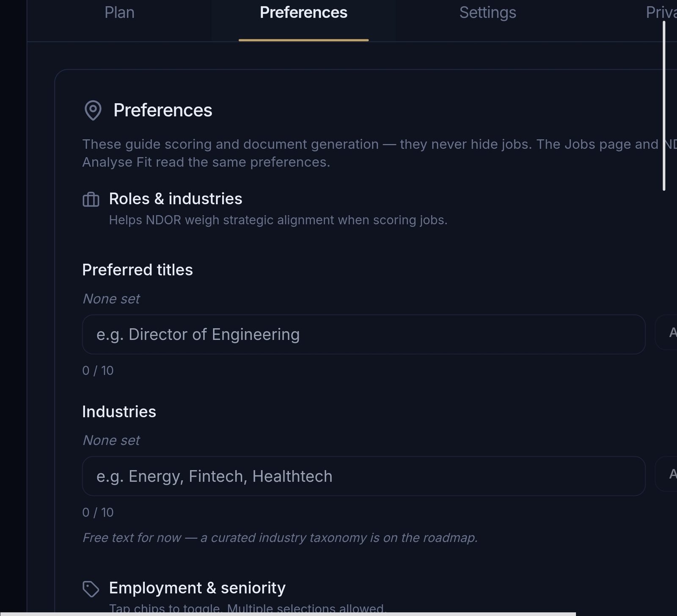Click the None set label under Industries
Viewport: 677px width, 616px height.
click(111, 440)
